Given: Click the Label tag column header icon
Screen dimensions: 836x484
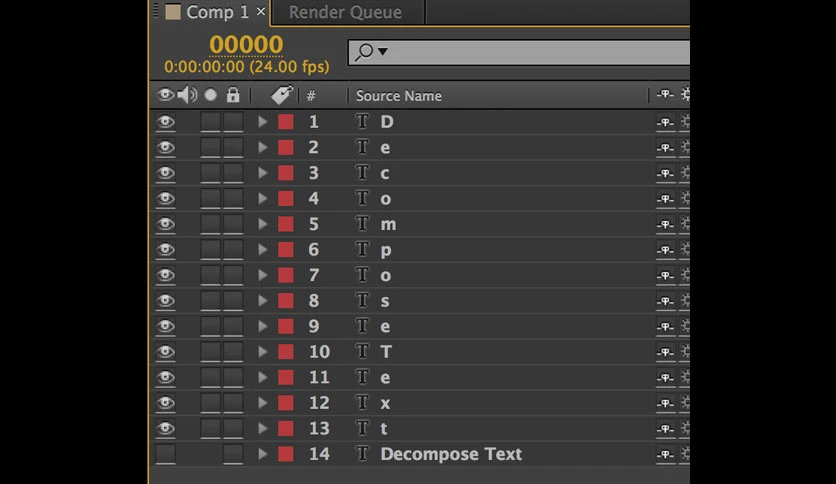Looking at the screenshot, I should pos(282,95).
